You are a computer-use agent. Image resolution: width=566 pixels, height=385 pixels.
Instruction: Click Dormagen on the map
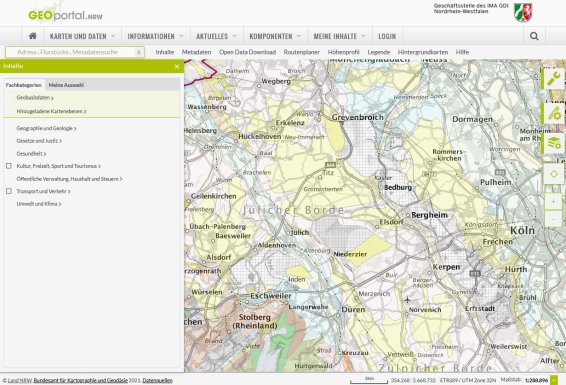(x=472, y=119)
